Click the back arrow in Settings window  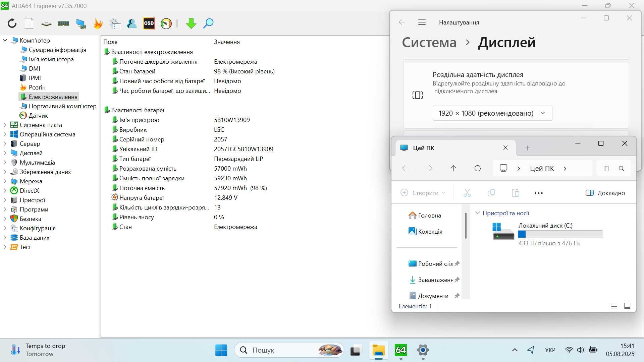click(401, 22)
